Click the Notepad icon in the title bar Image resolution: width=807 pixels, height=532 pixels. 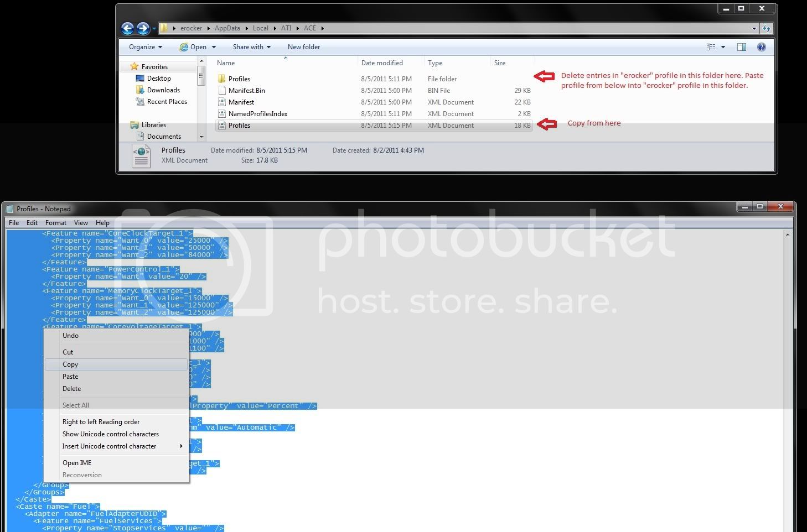[9, 208]
